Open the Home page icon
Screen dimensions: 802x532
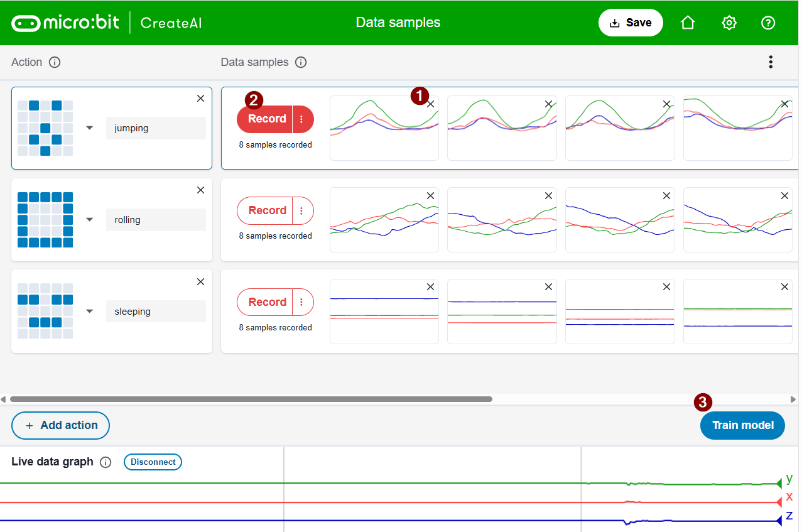tap(688, 23)
